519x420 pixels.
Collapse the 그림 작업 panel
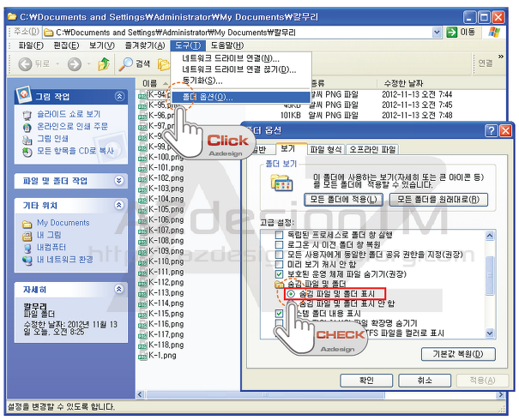[x=119, y=96]
